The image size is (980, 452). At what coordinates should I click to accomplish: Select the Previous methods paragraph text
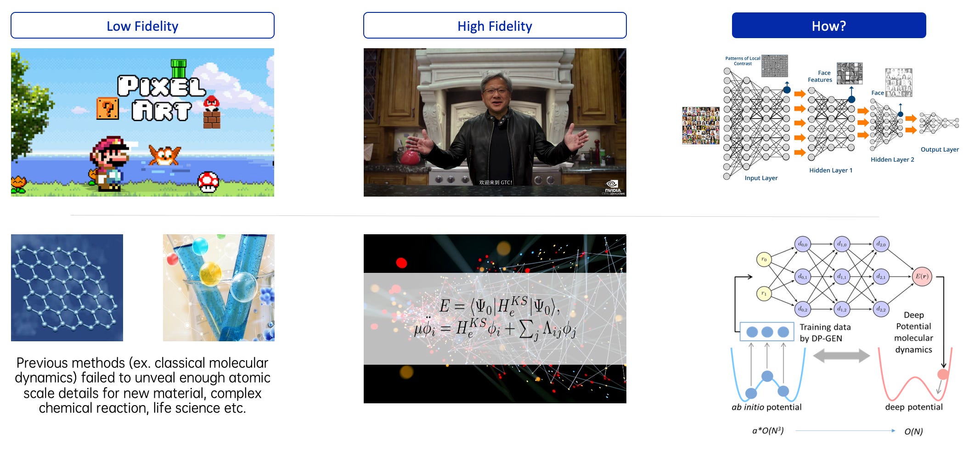[142, 385]
